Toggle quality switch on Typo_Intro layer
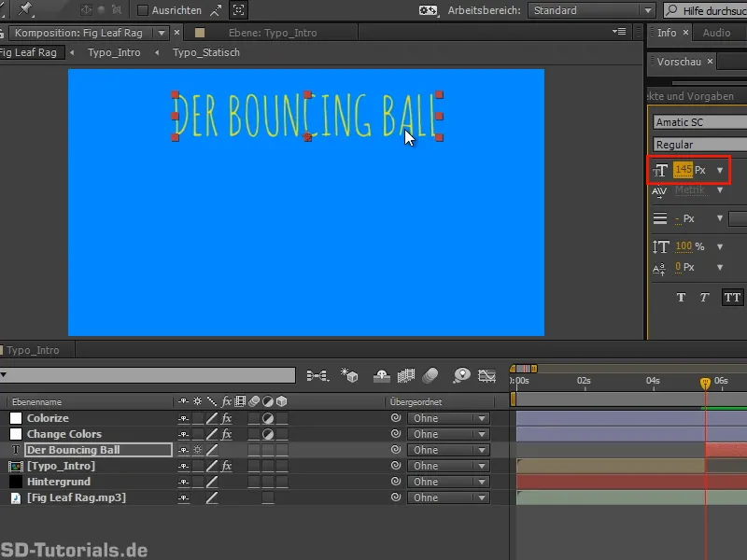 [x=212, y=466]
